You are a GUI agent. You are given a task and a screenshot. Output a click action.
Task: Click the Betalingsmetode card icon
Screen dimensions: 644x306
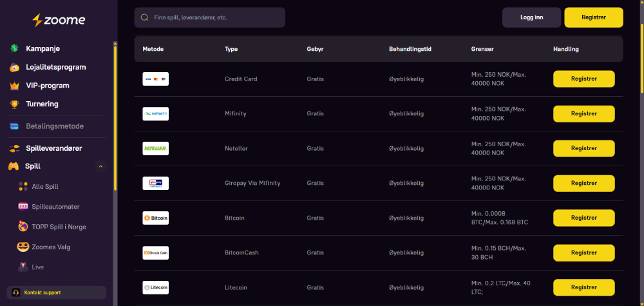coord(14,126)
